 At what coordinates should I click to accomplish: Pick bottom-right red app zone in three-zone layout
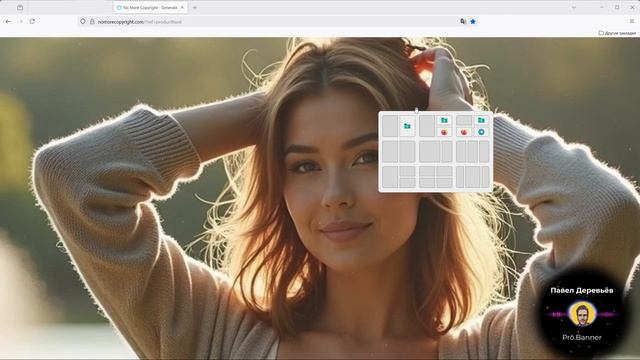tap(444, 132)
